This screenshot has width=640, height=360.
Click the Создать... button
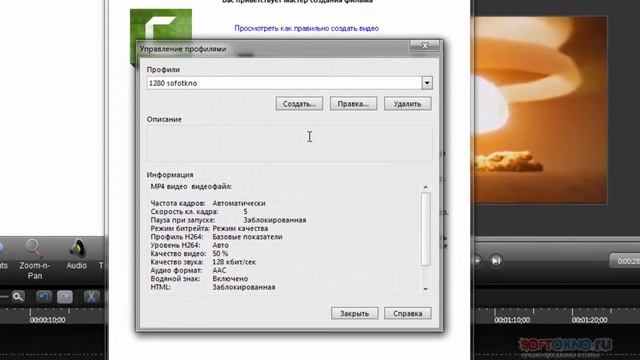(x=299, y=104)
